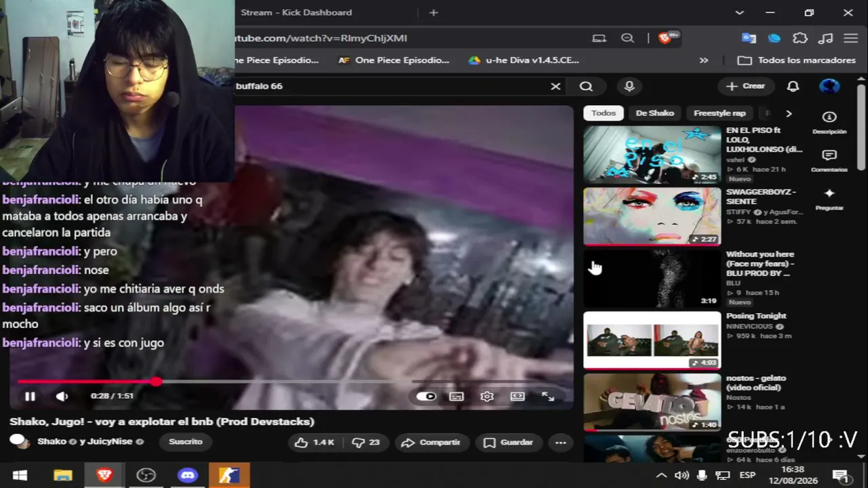Viewport: 868px width, 488px height.
Task: Show hidden system tray icons
Action: (x=661, y=475)
